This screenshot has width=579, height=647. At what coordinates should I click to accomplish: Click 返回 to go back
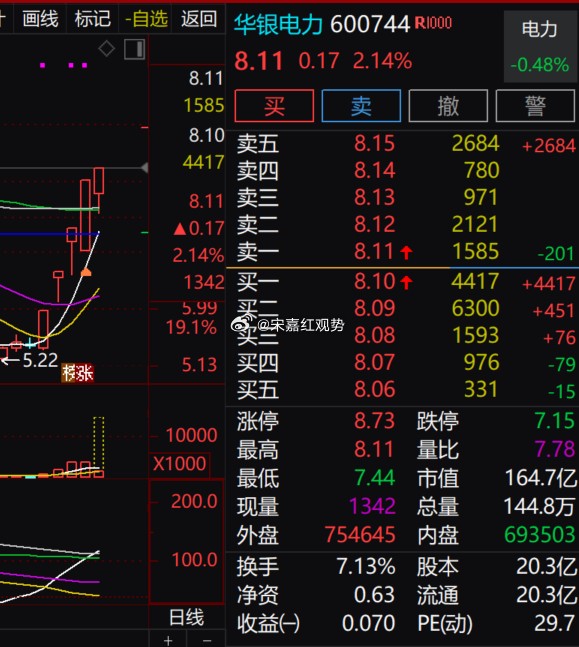[199, 19]
